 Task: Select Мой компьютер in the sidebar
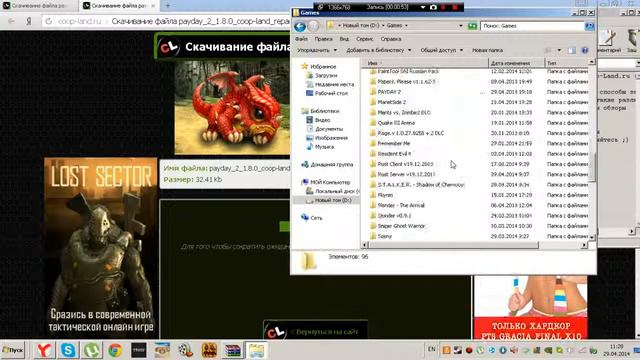tap(326, 182)
